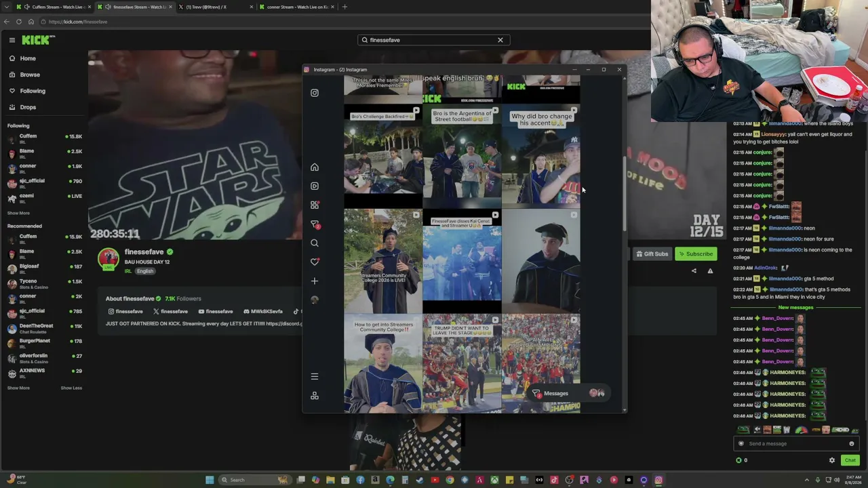This screenshot has height=488, width=868.
Task: Send message with the Chat button
Action: click(850, 460)
